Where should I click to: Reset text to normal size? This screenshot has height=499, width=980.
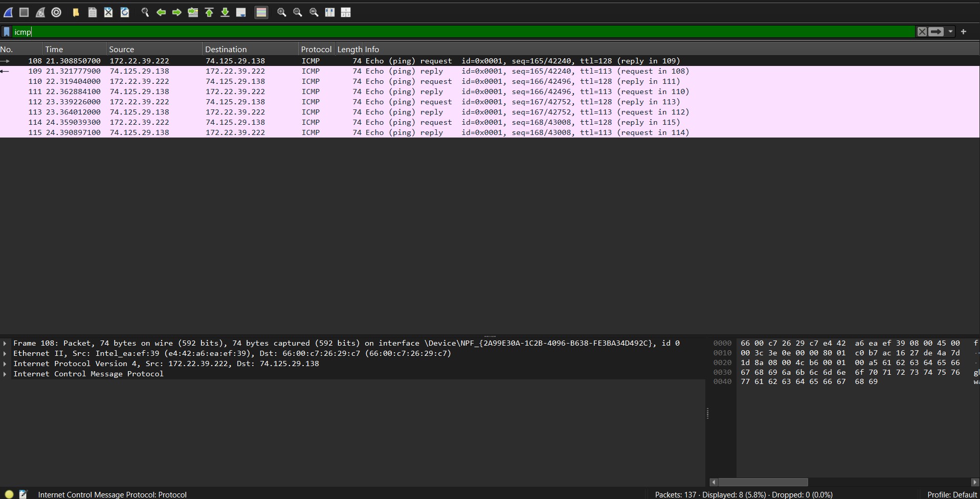(x=314, y=12)
